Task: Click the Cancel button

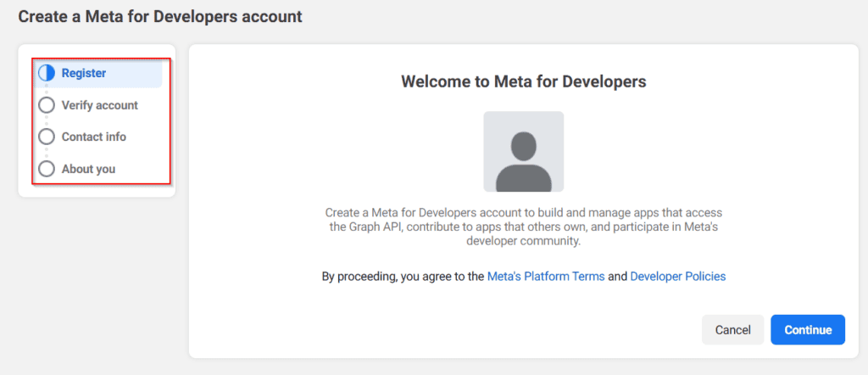Action: 733,329
